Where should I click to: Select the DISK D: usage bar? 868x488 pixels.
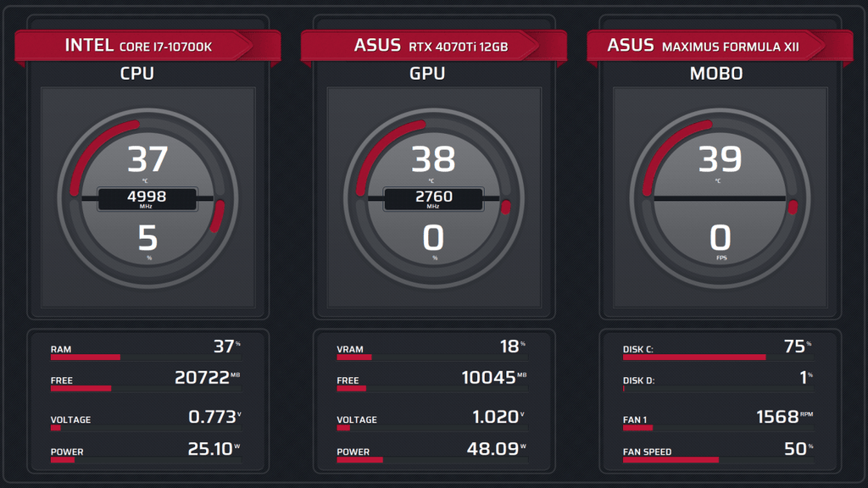tap(717, 389)
